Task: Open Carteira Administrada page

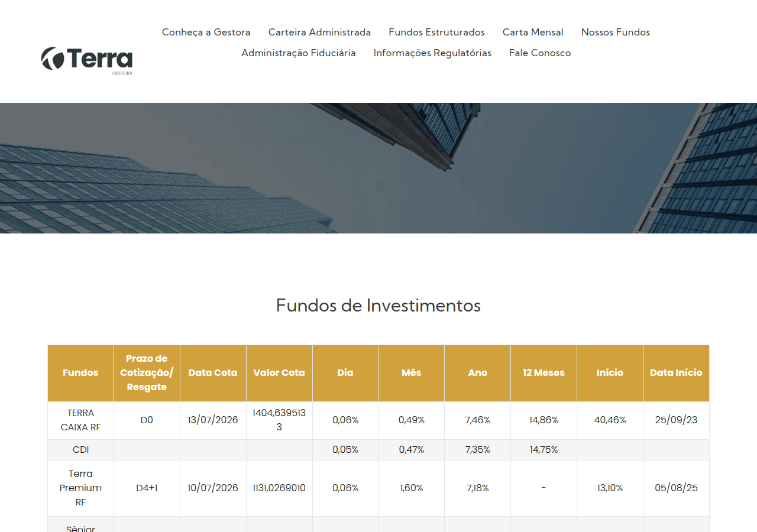Action: click(319, 32)
